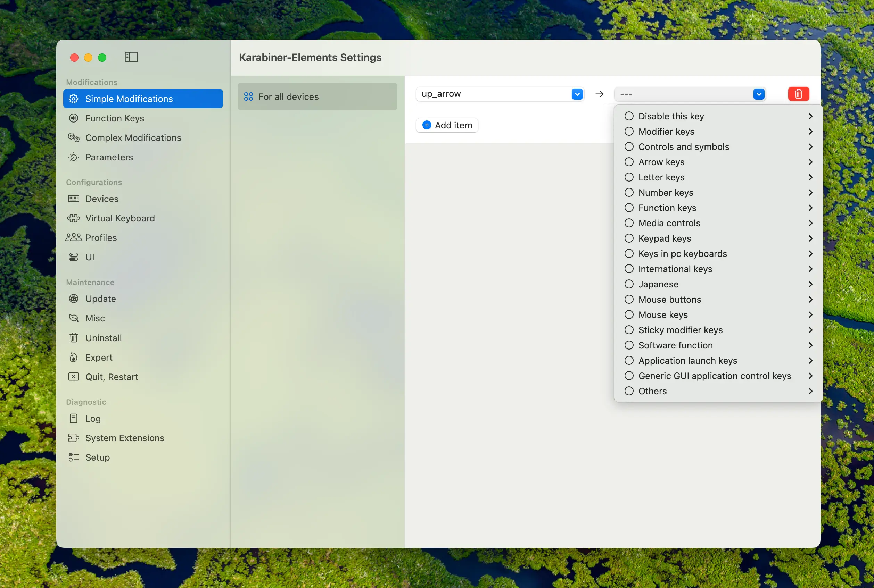Image resolution: width=874 pixels, height=588 pixels.
Task: Open the Uninstall maintenance page
Action: [143, 337]
